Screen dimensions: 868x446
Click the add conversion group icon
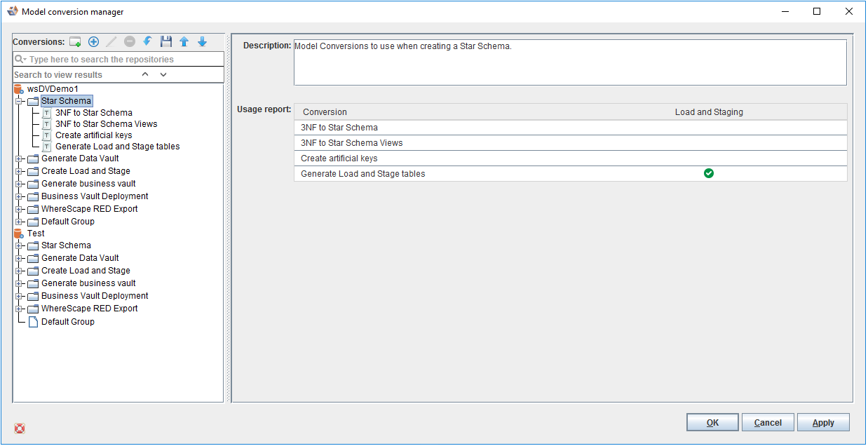coord(75,42)
